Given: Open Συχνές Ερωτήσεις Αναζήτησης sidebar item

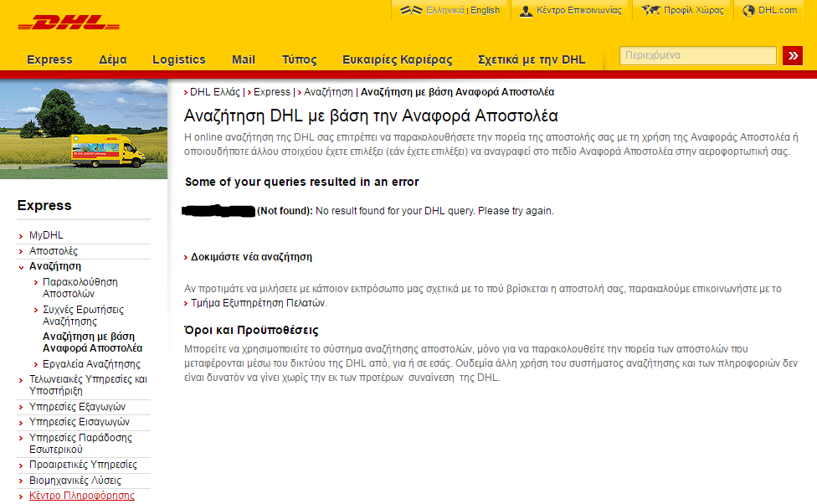Looking at the screenshot, I should click(84, 316).
